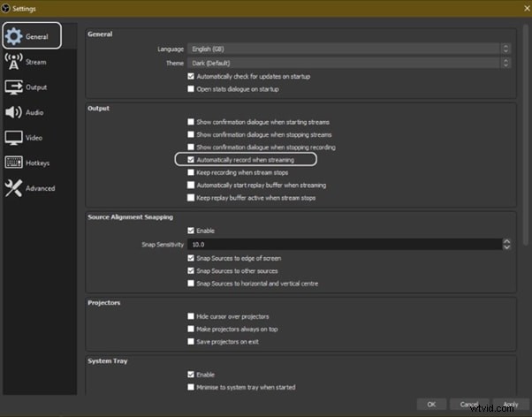Click the General gear icon
Viewport: 532px width, 417px height.
pyautogui.click(x=15, y=36)
